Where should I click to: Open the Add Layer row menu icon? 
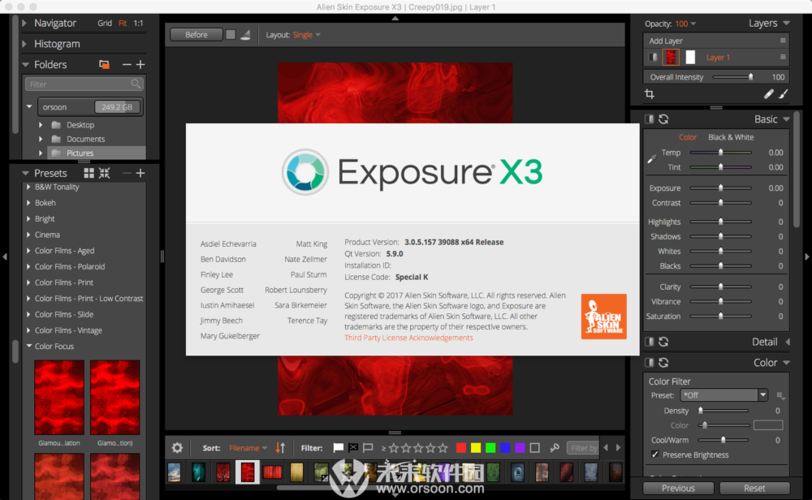[x=782, y=40]
